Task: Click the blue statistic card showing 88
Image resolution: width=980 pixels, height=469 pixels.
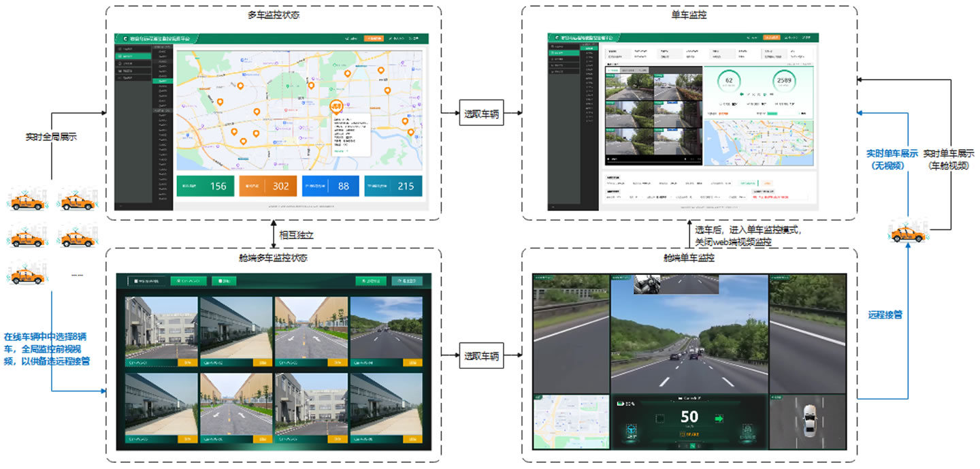Action: point(330,186)
